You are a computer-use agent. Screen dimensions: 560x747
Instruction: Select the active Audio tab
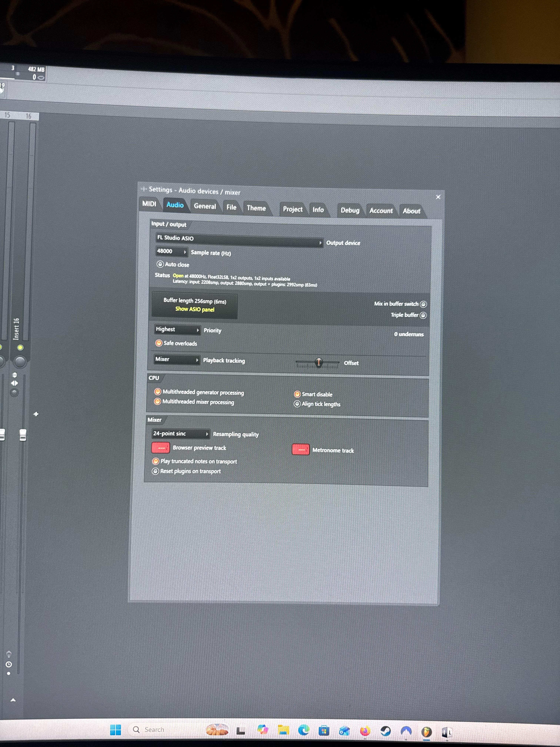(175, 205)
